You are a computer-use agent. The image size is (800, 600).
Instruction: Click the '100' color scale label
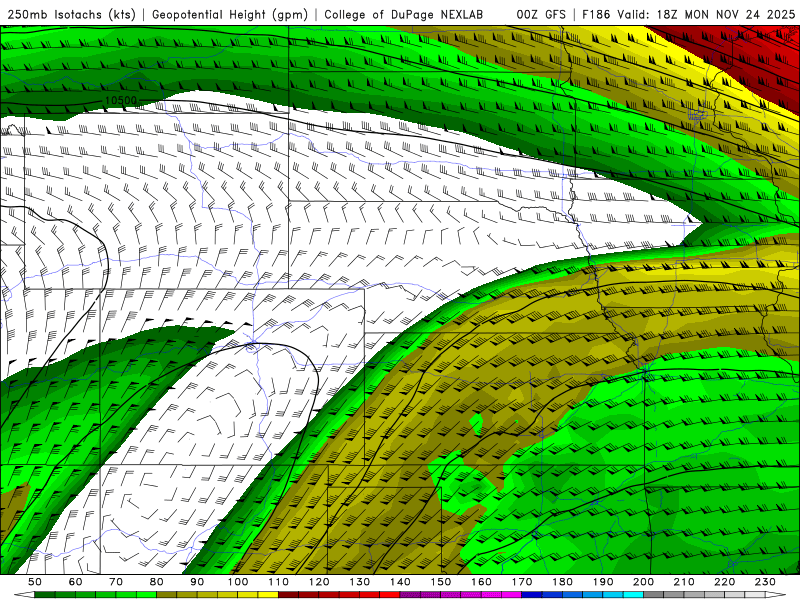point(238,582)
